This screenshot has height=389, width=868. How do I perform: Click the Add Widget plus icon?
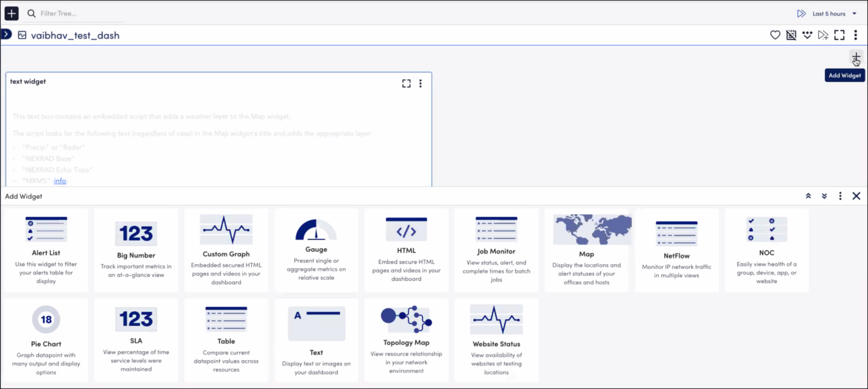coord(856,57)
